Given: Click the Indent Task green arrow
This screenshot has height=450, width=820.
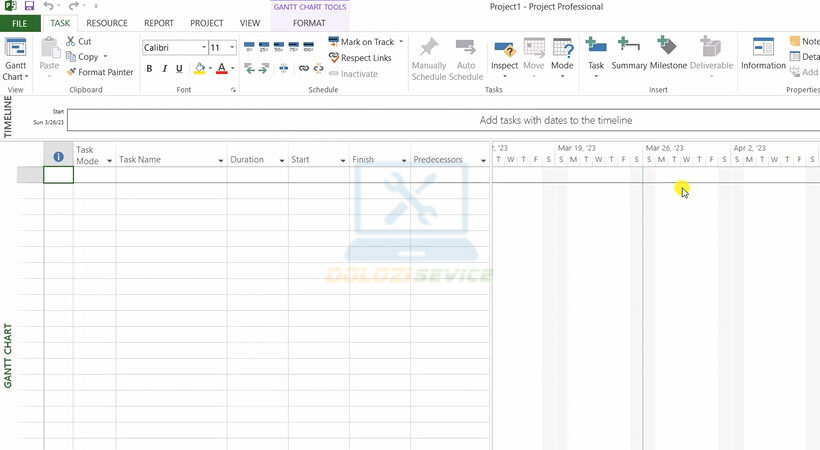Looking at the screenshot, I should [263, 68].
